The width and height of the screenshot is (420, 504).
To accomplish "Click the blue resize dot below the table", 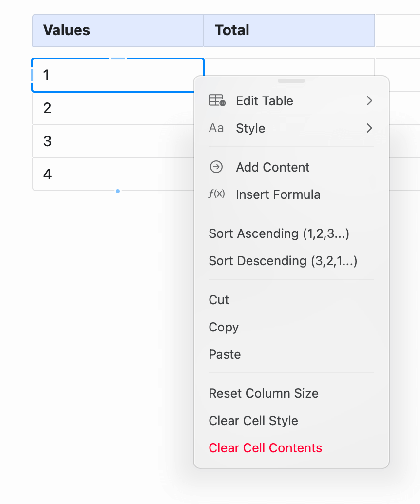I will pyautogui.click(x=117, y=192).
